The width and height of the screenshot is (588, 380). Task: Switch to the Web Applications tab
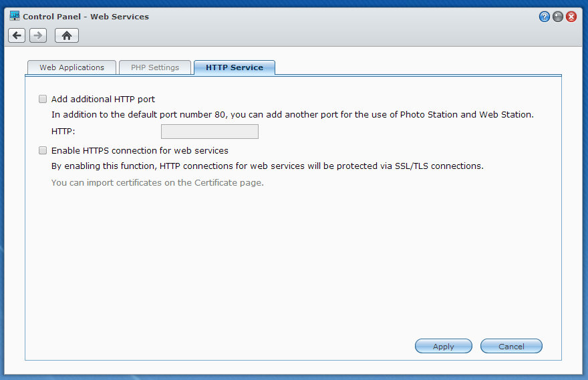(x=71, y=67)
